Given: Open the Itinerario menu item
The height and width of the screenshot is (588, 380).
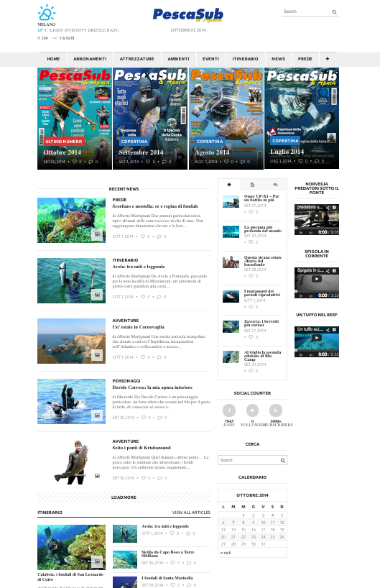Looking at the screenshot, I should pos(245,59).
